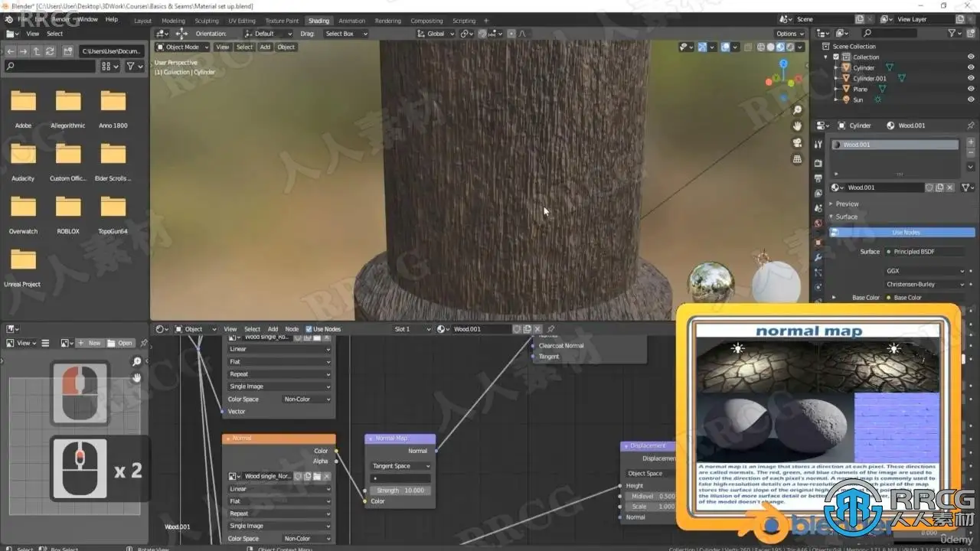Switch perspective/orthographic grid icon

coord(797,159)
